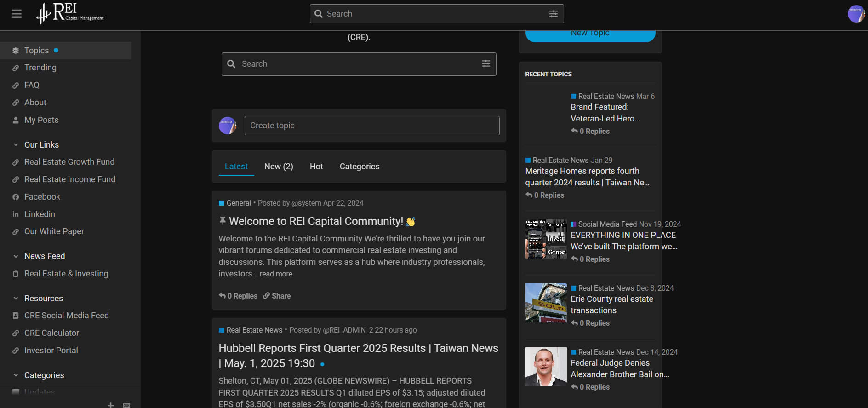Open the FAQ sidebar item

pos(32,85)
